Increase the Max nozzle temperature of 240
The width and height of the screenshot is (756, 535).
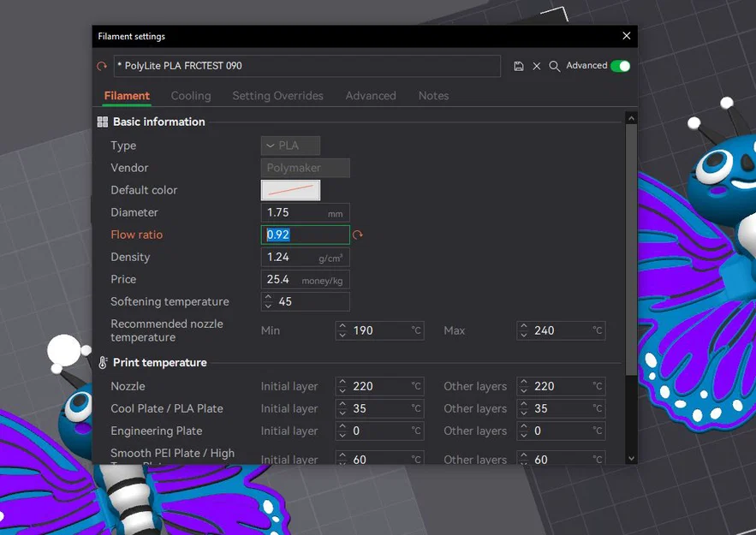tap(524, 326)
